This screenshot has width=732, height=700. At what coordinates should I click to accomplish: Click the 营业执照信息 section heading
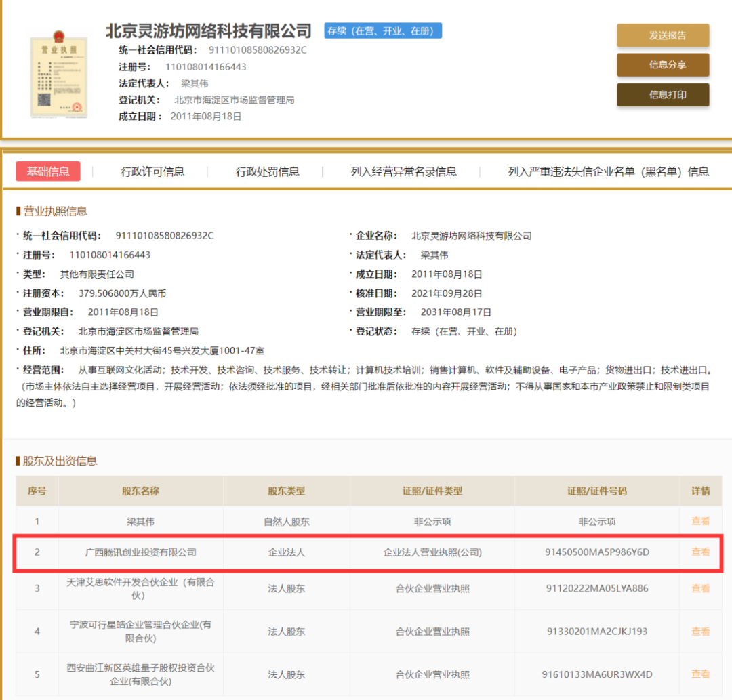point(55,211)
